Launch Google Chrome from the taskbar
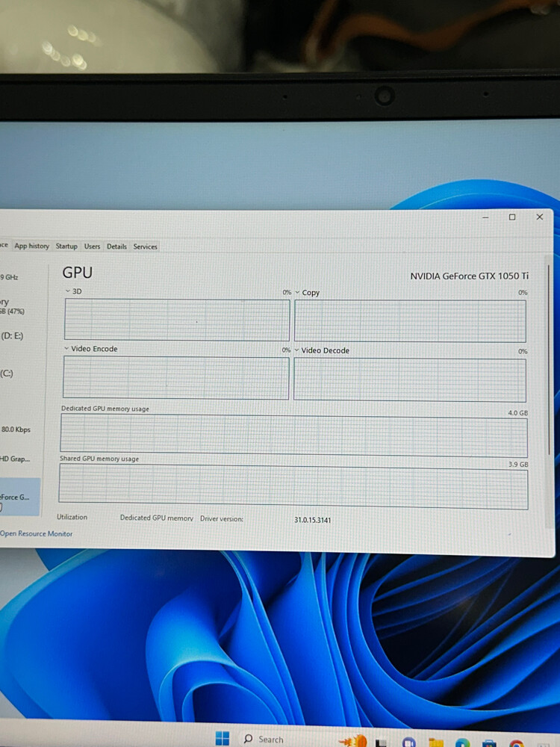This screenshot has width=560, height=747. tap(516, 743)
